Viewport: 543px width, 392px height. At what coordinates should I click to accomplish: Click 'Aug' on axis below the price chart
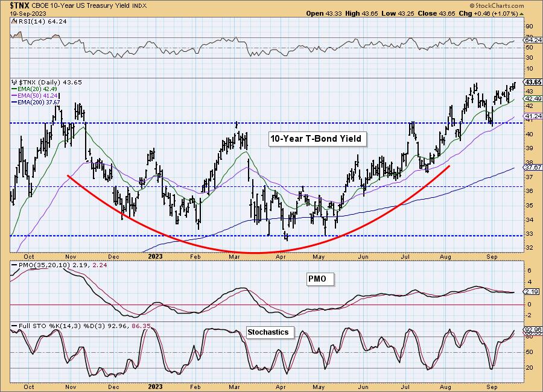[x=445, y=256]
